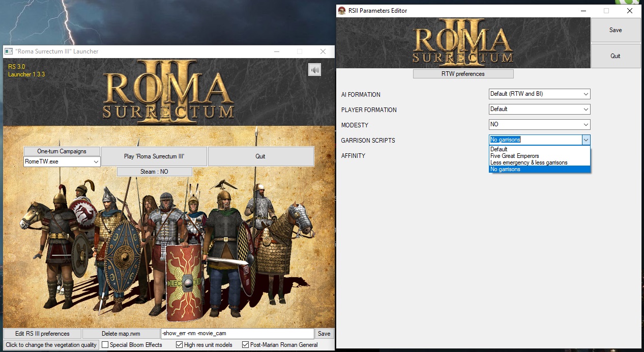644x352 pixels.
Task: Click the AFFINITY label
Action: click(x=353, y=156)
